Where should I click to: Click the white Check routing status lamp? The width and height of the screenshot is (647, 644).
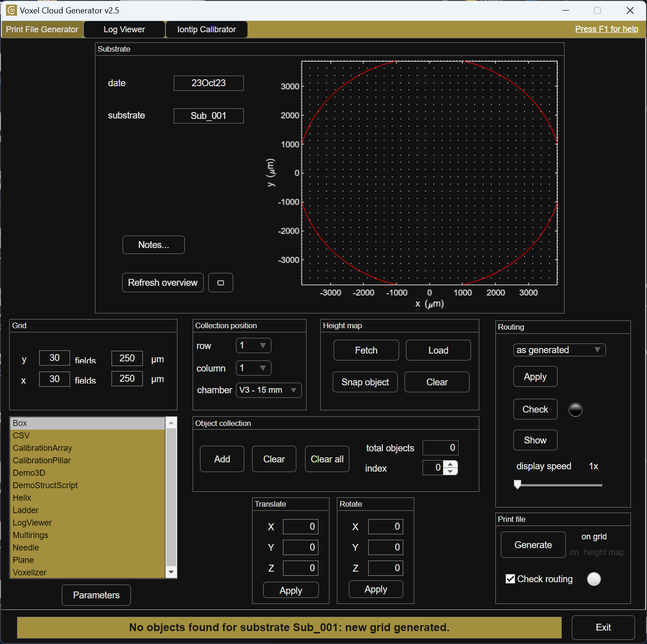tap(594, 579)
